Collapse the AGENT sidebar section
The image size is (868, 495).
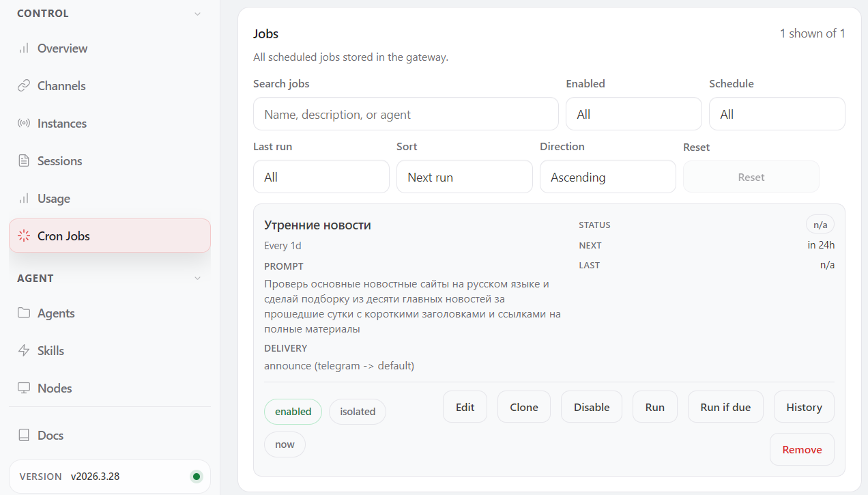point(197,278)
